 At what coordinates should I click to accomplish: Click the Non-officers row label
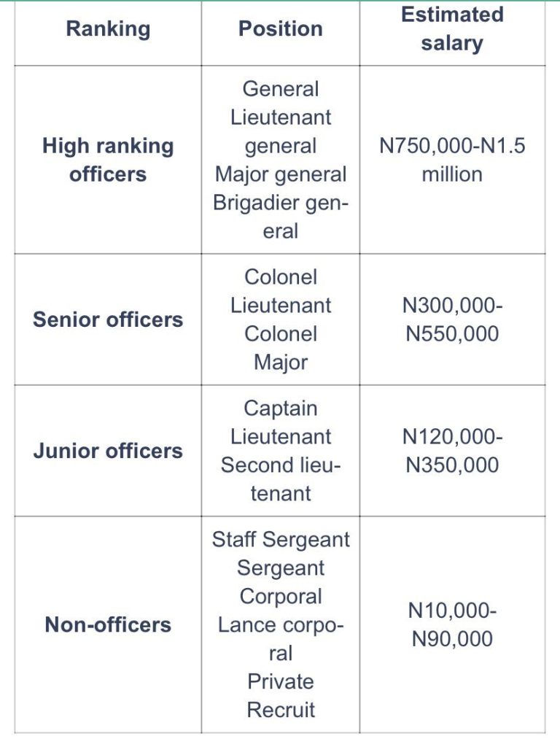108,624
